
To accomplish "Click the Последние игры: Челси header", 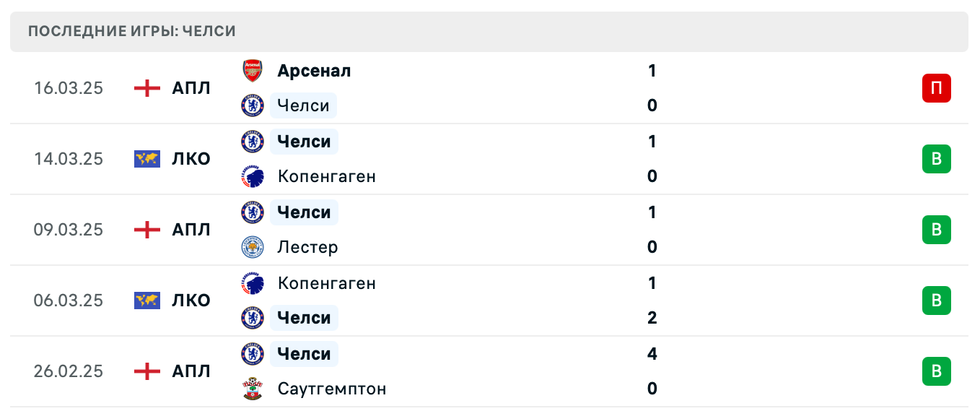I will coord(132,32).
